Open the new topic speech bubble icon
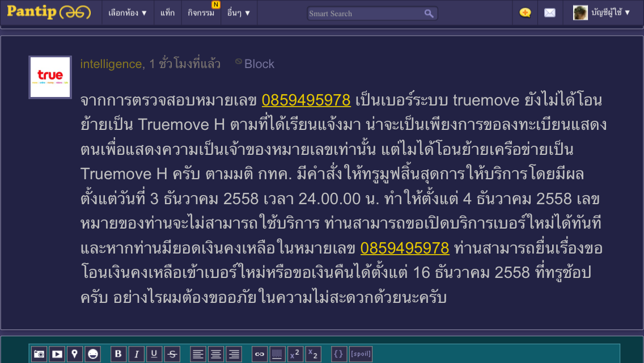Viewport: 644px width, 363px height. tap(525, 12)
